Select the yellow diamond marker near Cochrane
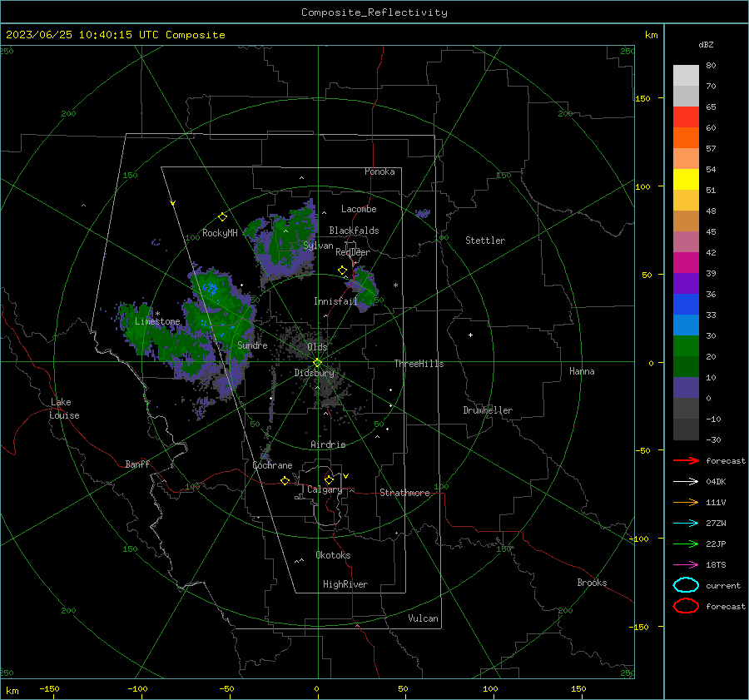The height and width of the screenshot is (700, 749). [x=285, y=480]
